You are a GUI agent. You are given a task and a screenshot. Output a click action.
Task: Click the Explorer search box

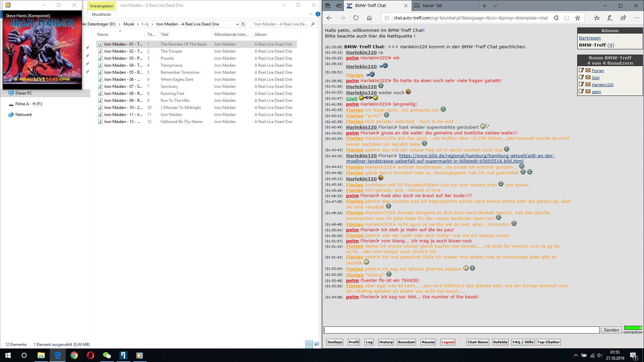click(x=284, y=24)
